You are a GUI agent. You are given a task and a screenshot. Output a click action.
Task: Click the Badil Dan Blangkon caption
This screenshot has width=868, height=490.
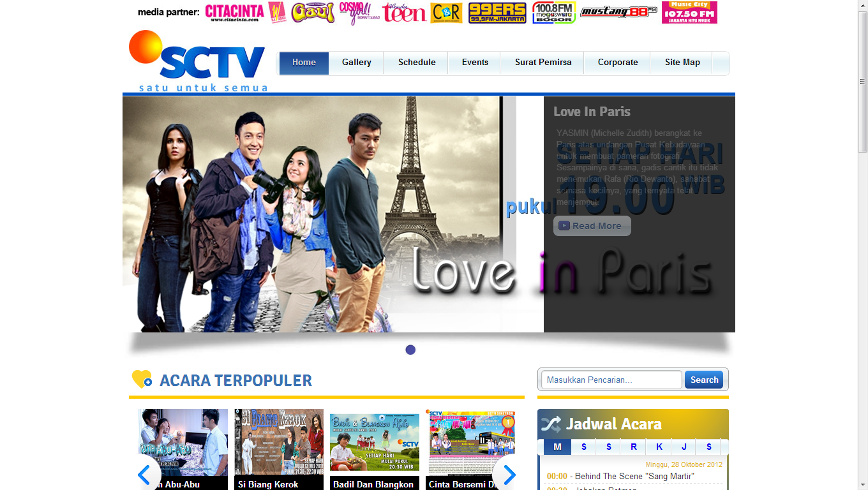coord(373,484)
